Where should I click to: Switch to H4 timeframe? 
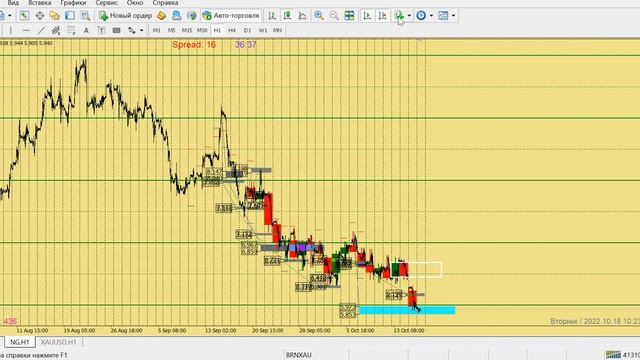232,30
